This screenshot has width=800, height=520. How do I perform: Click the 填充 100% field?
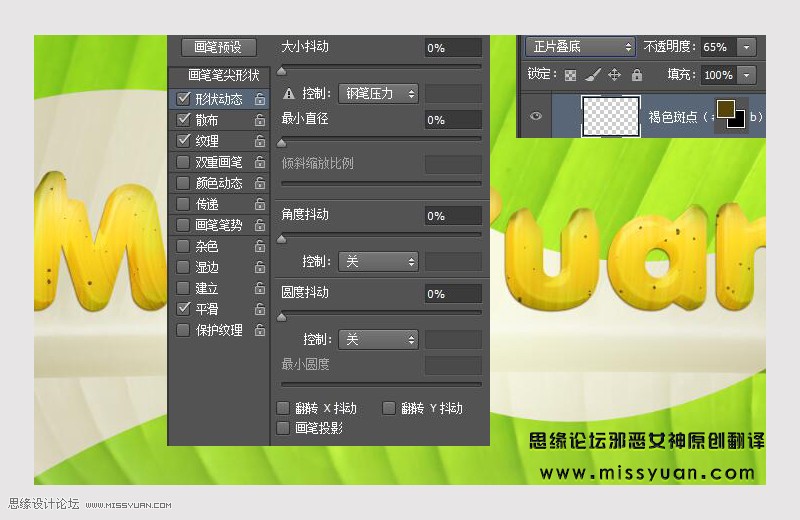(718, 75)
